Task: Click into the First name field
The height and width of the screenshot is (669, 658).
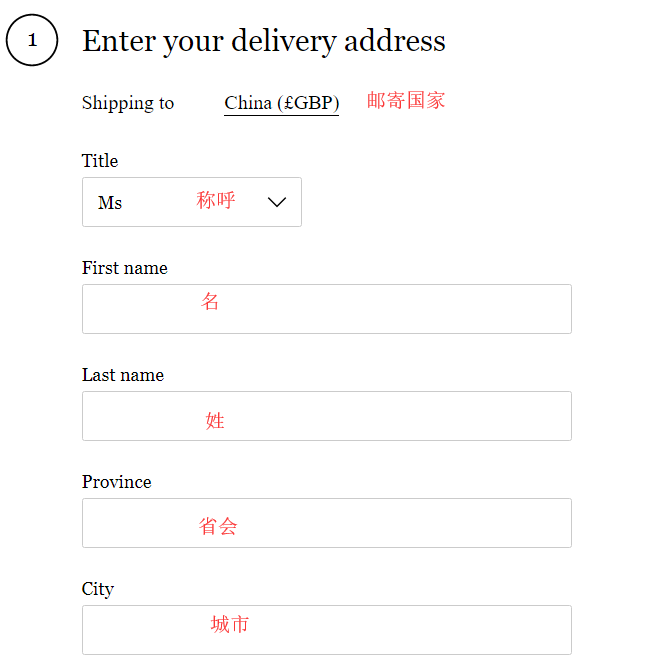Action: click(x=326, y=309)
